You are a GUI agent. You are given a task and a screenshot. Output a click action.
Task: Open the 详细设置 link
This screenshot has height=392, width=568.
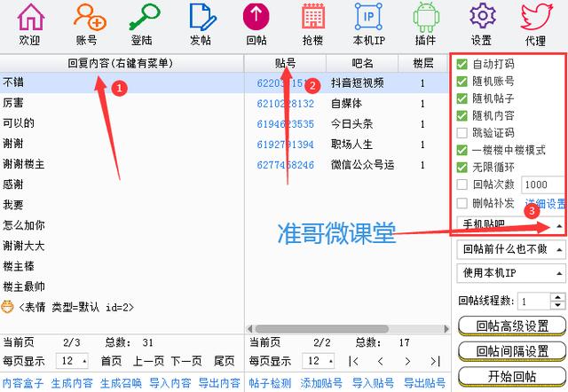click(545, 203)
